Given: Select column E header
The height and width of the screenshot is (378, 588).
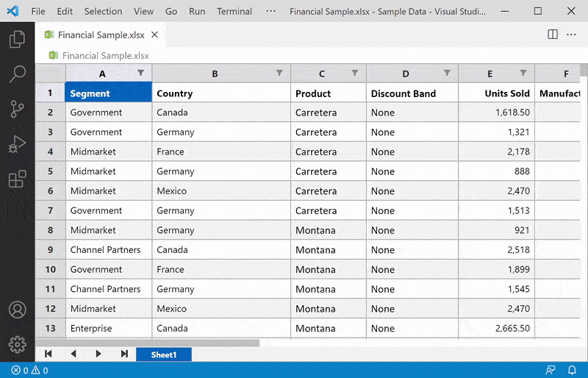Looking at the screenshot, I should point(497,74).
